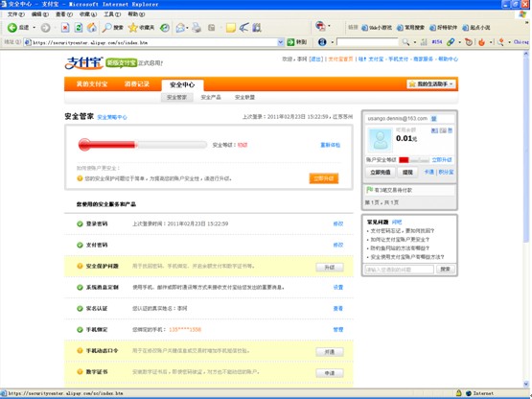Click the orange 立即升级 button
Image resolution: width=532 pixels, height=399 pixels.
pyautogui.click(x=324, y=178)
